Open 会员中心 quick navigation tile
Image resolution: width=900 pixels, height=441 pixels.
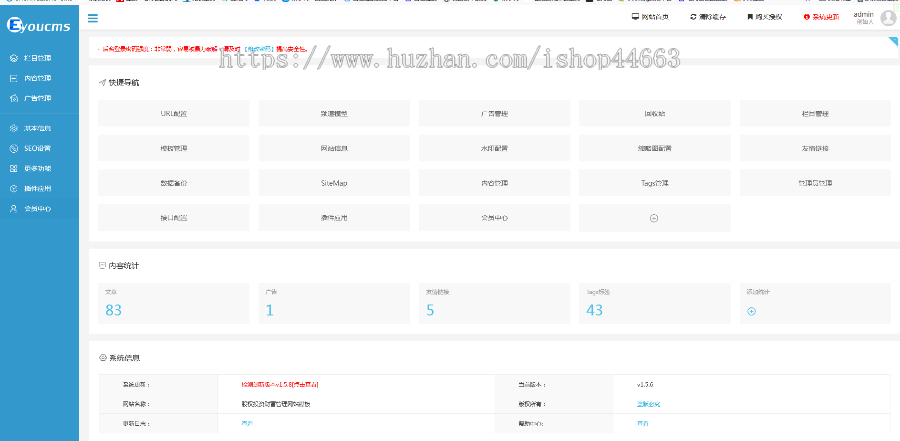[494, 218]
